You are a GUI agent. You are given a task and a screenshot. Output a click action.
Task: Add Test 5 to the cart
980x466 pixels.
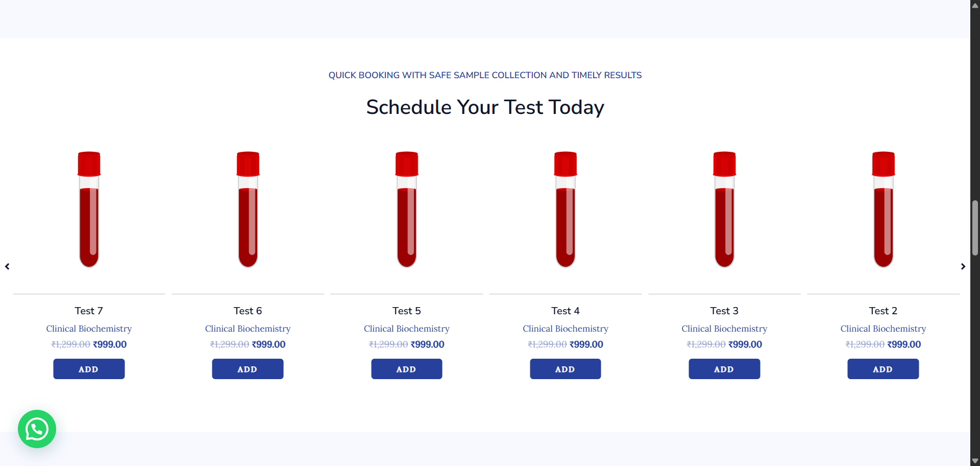pos(407,369)
